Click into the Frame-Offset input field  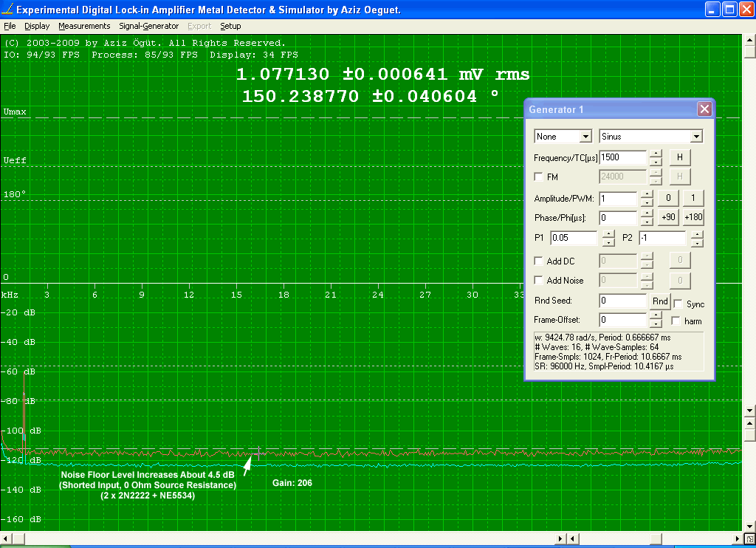click(622, 321)
